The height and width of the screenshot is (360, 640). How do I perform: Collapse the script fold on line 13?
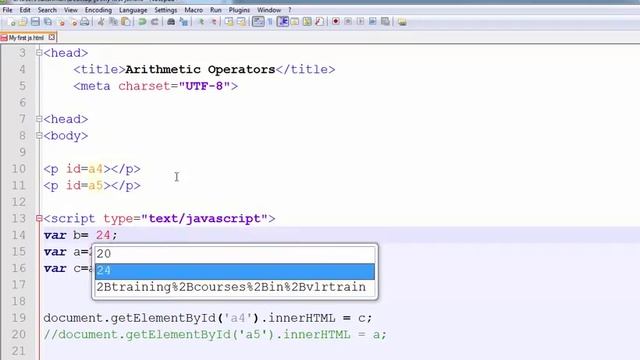click(39, 218)
